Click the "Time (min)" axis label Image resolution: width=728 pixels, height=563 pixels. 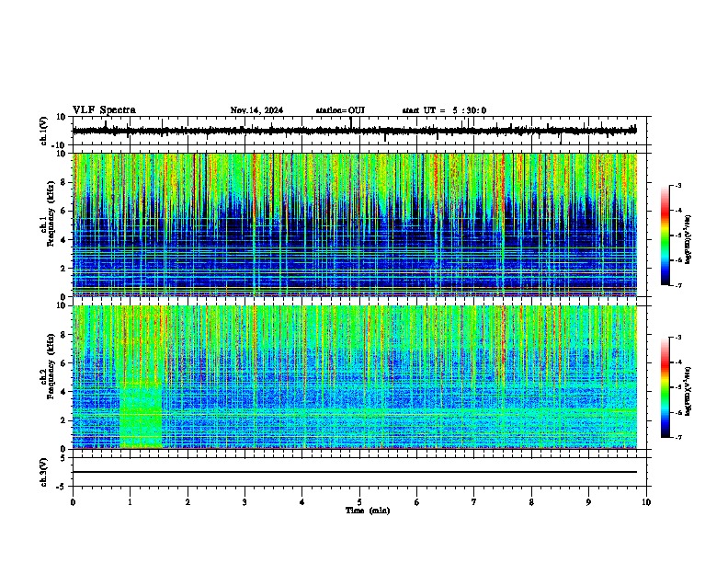pyautogui.click(x=368, y=511)
